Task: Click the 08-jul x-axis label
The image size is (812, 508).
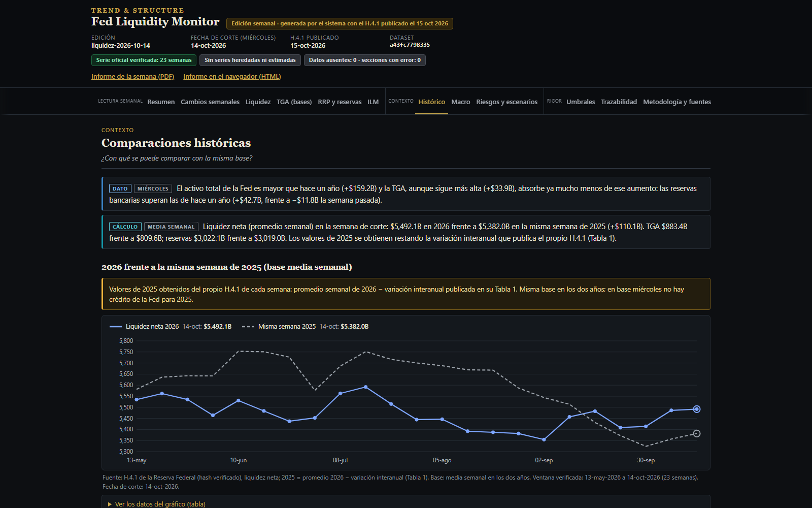Action: point(341,460)
